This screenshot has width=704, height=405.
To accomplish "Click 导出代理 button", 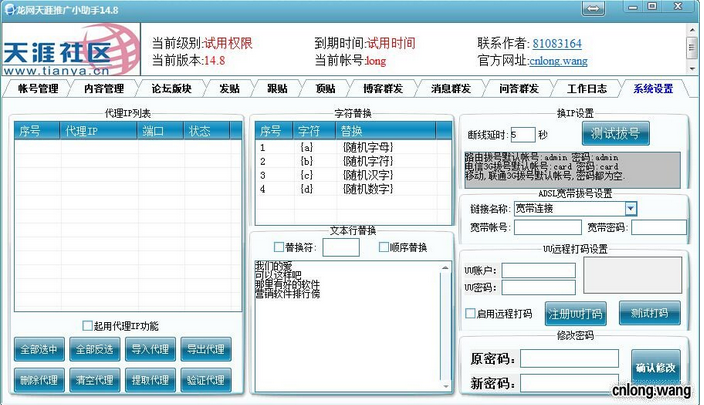I will pos(206,349).
